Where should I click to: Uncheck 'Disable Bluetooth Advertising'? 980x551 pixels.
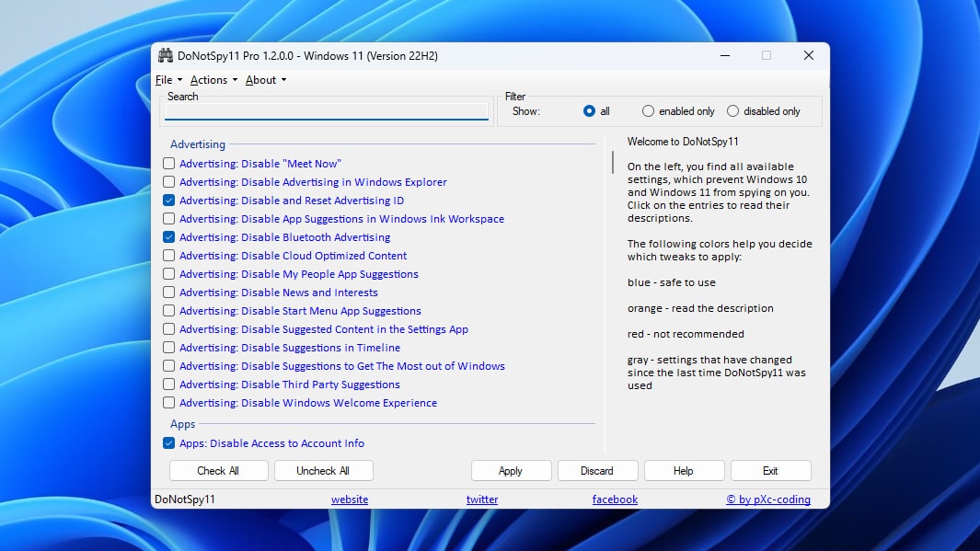coord(168,236)
